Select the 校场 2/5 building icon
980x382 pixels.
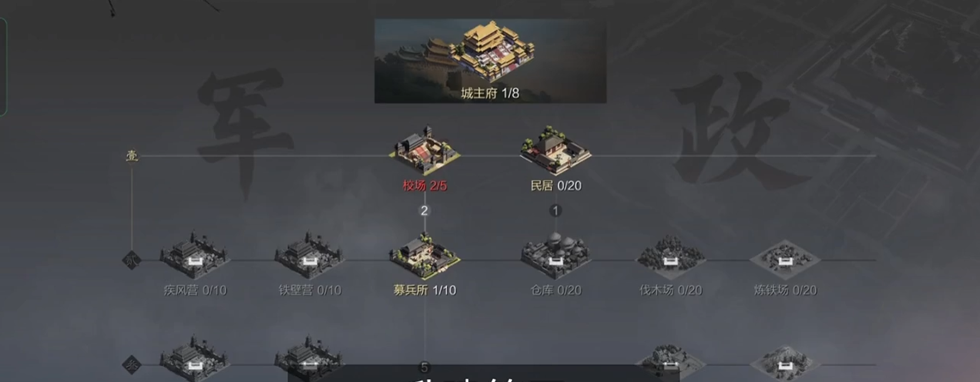point(424,150)
